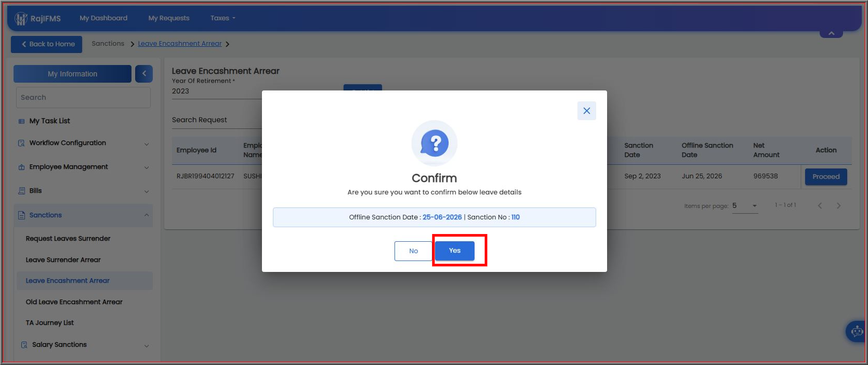The image size is (868, 365).
Task: Collapse header using up chevron button
Action: click(831, 33)
